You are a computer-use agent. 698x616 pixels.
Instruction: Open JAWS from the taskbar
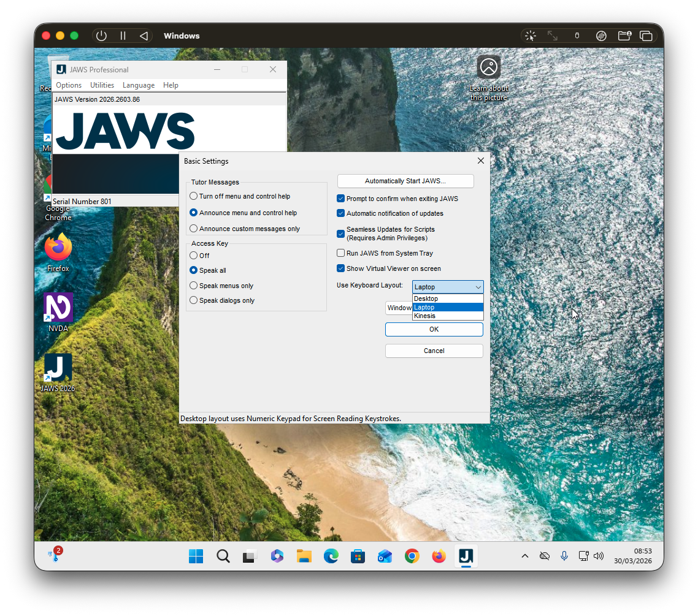click(x=466, y=557)
